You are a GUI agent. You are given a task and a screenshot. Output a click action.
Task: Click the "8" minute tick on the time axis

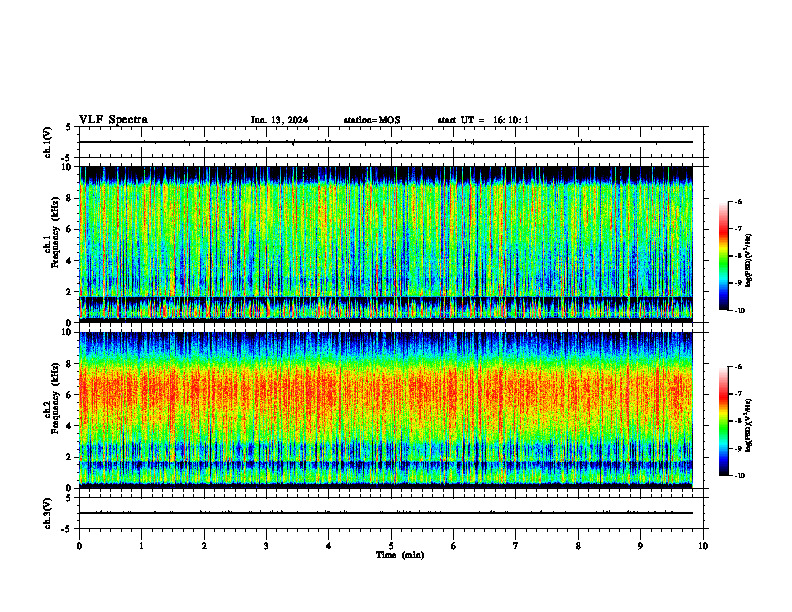[578, 546]
